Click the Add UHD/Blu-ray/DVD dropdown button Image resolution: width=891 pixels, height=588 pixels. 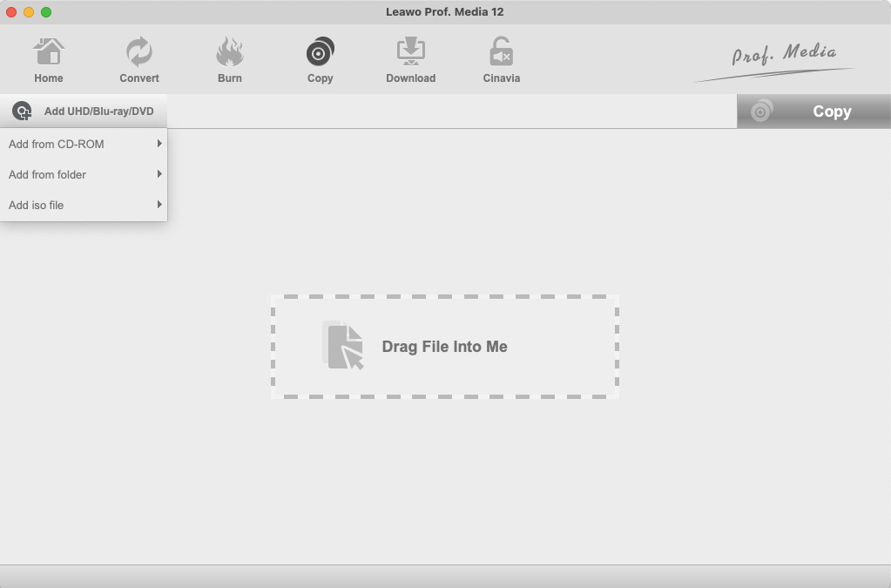(84, 112)
